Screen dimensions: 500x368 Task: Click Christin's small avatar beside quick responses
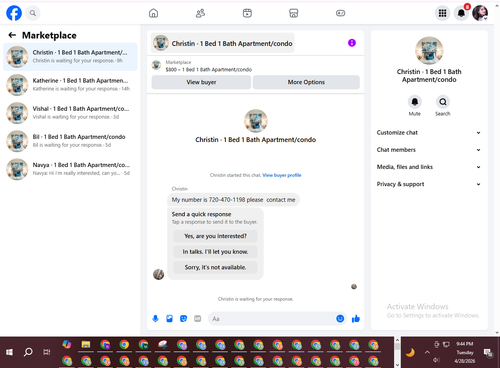[x=158, y=274]
